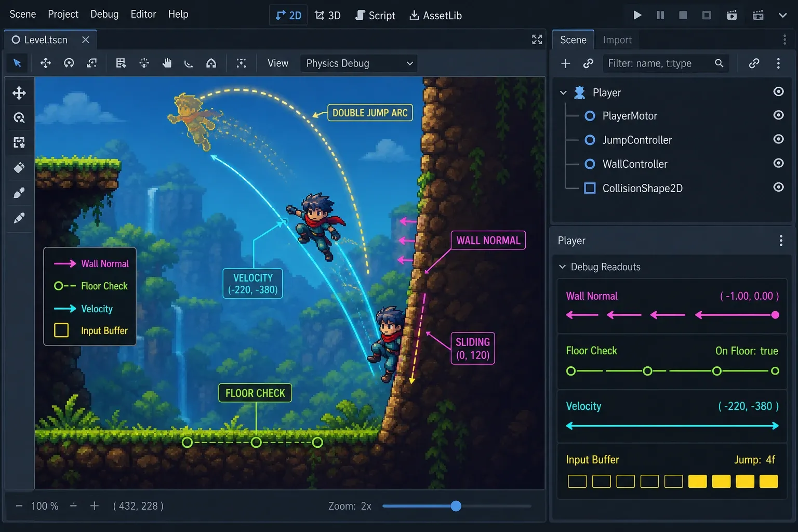Stop the running project with the Stop button

click(x=683, y=15)
